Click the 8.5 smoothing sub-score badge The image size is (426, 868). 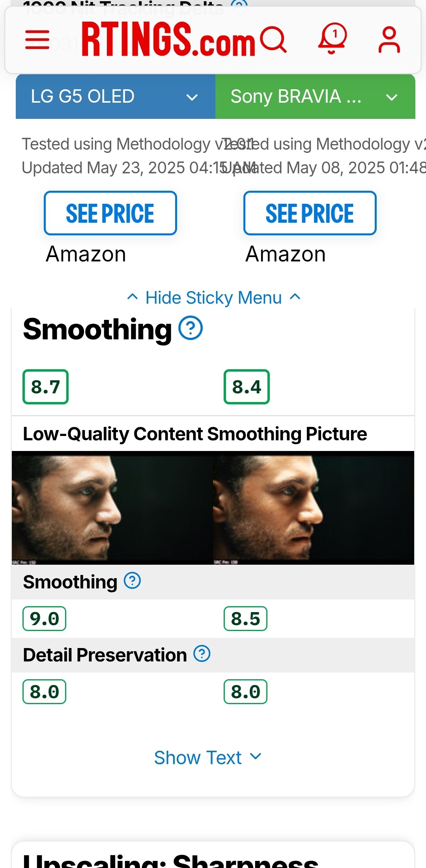(245, 619)
